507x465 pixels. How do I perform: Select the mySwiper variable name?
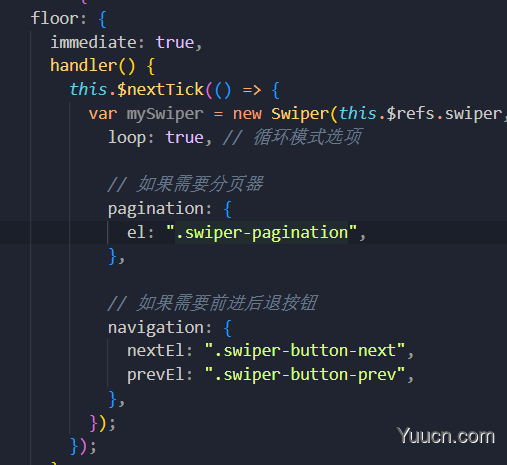pos(165,114)
